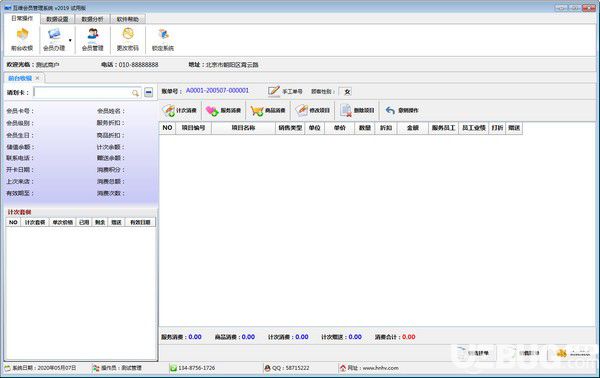Switch to the 数据分析 ribbon tab
Screen dimensions: 600x378
pyautogui.click(x=92, y=19)
